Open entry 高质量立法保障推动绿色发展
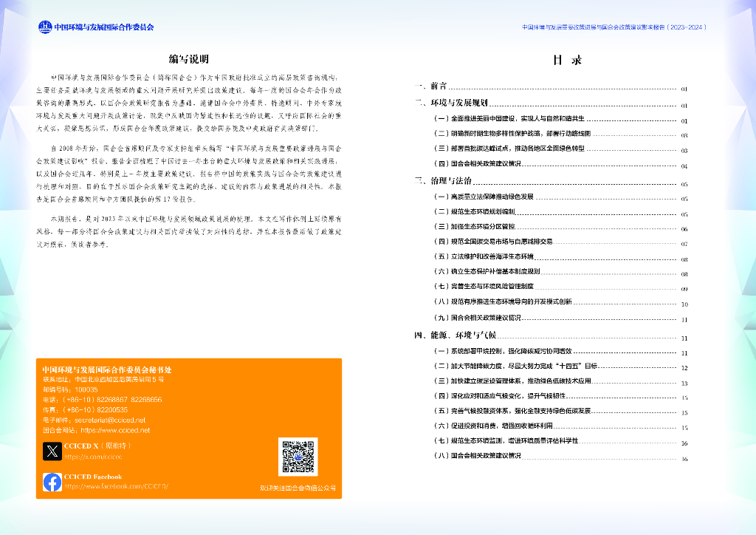756x535 pixels. pyautogui.click(x=560, y=197)
